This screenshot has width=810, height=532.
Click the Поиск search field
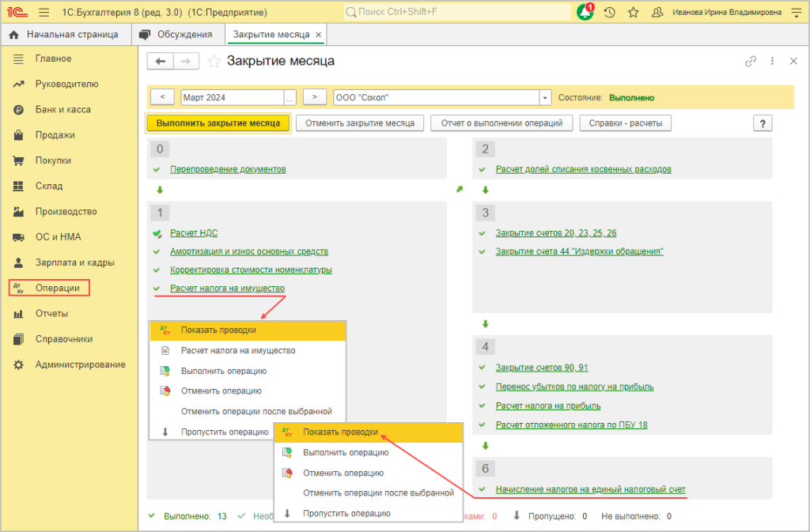(459, 13)
